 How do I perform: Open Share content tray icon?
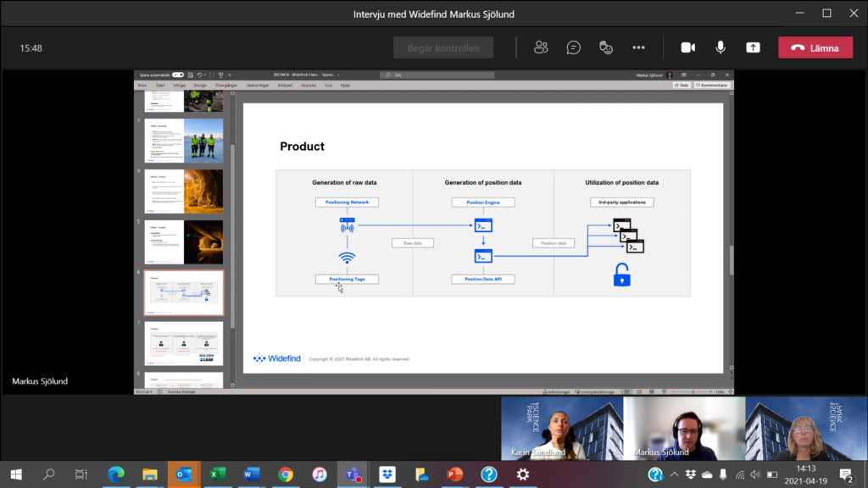753,47
